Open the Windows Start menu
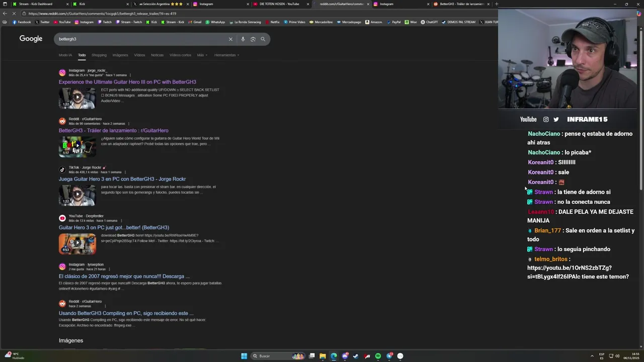 point(244,356)
